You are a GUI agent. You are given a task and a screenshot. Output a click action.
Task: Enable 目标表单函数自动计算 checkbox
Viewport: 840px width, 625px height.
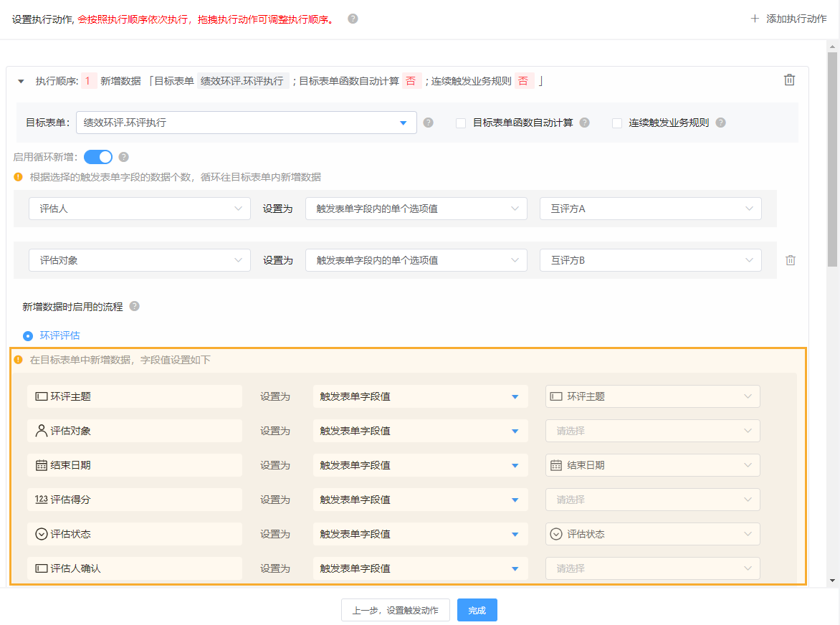click(x=461, y=123)
